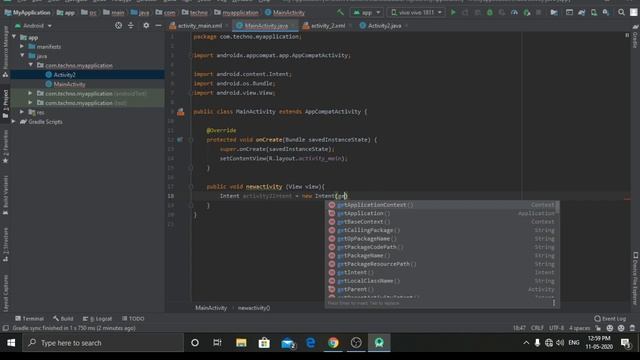
Task: Open Windows Start menu
Action: pos(11,343)
